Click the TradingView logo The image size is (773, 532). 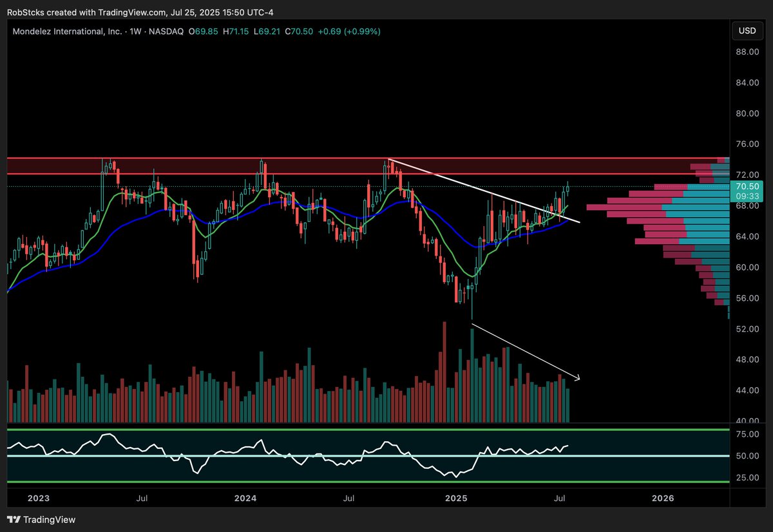pos(42,519)
